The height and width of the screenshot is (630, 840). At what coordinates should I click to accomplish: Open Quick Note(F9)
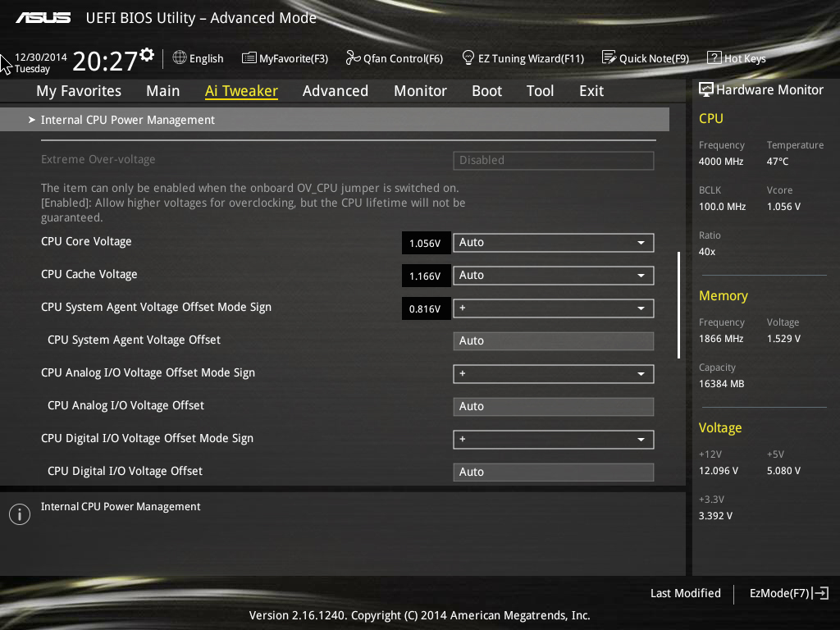click(646, 58)
